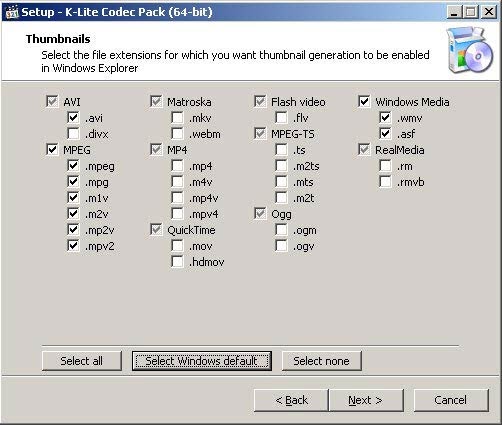Toggle the RealMedia group checkbox
The height and width of the screenshot is (425, 502).
click(364, 149)
